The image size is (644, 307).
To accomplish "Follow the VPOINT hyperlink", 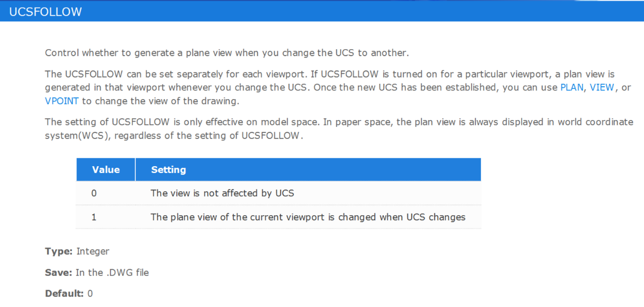I will coord(62,100).
